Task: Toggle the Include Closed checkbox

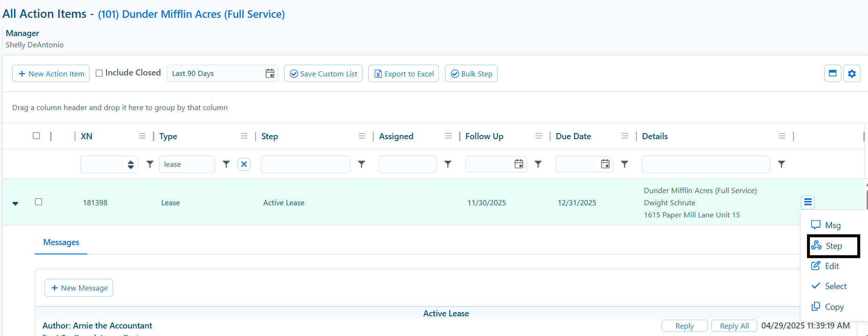Action: (x=99, y=73)
